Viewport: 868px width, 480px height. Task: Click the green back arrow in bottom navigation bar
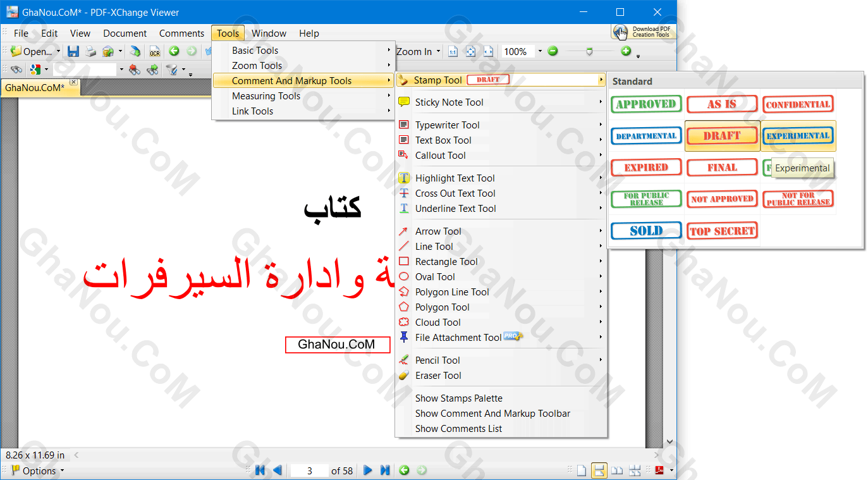point(404,471)
